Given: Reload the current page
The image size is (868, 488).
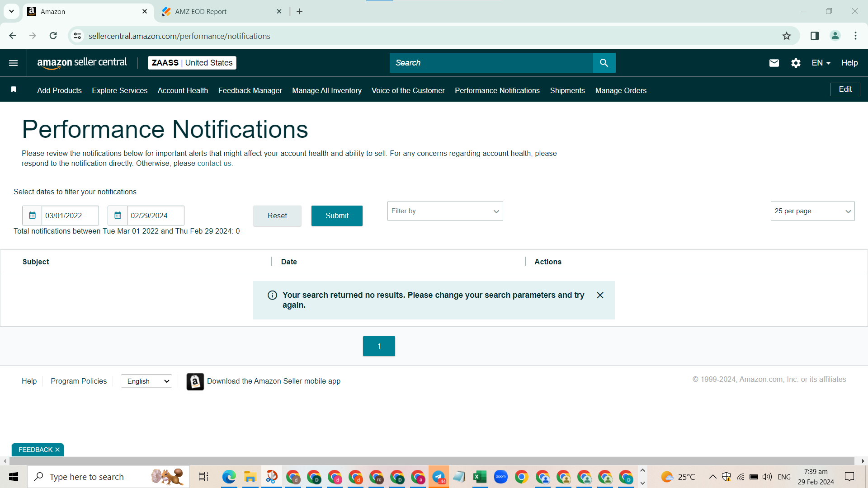Looking at the screenshot, I should pos(53,36).
